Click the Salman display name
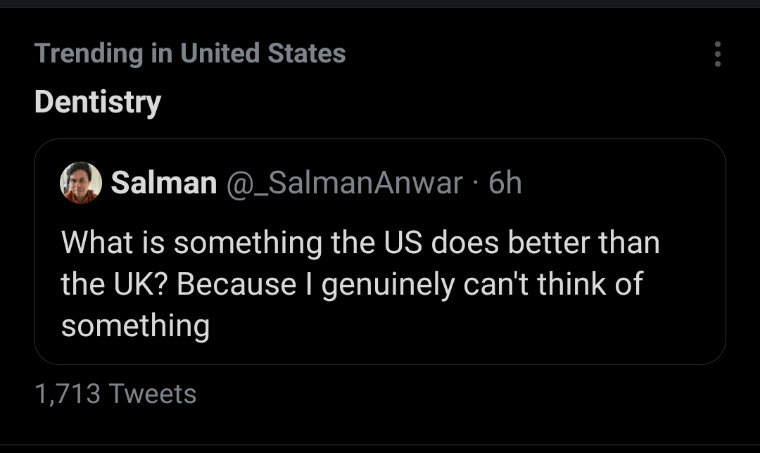This screenshot has width=760, height=453. 164,183
